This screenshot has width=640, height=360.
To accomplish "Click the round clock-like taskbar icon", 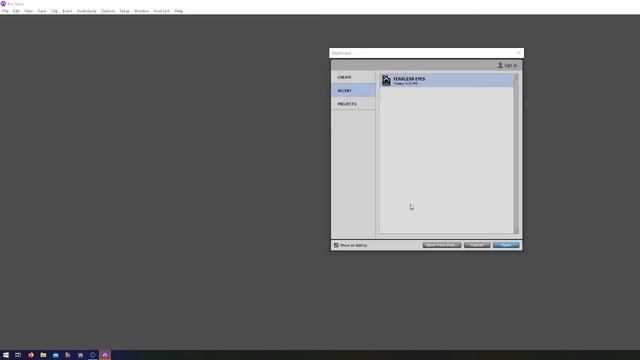I will 93,355.
